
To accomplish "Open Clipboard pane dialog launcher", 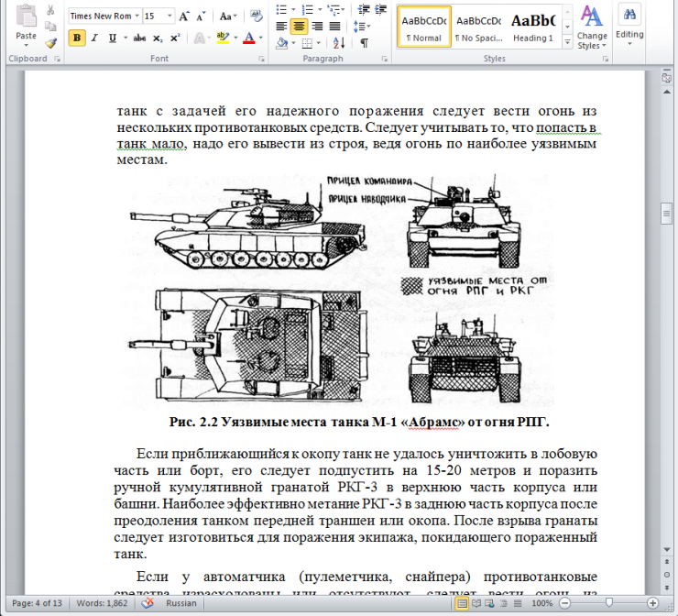I will click(58, 59).
